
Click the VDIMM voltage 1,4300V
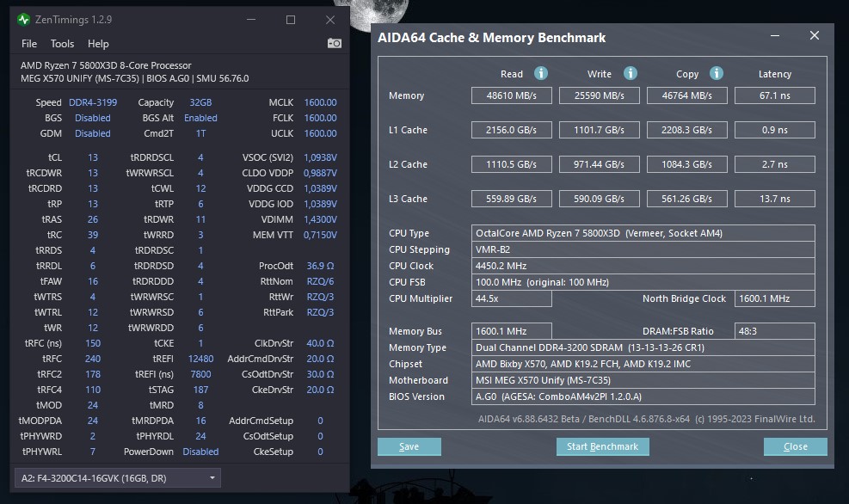pos(320,219)
